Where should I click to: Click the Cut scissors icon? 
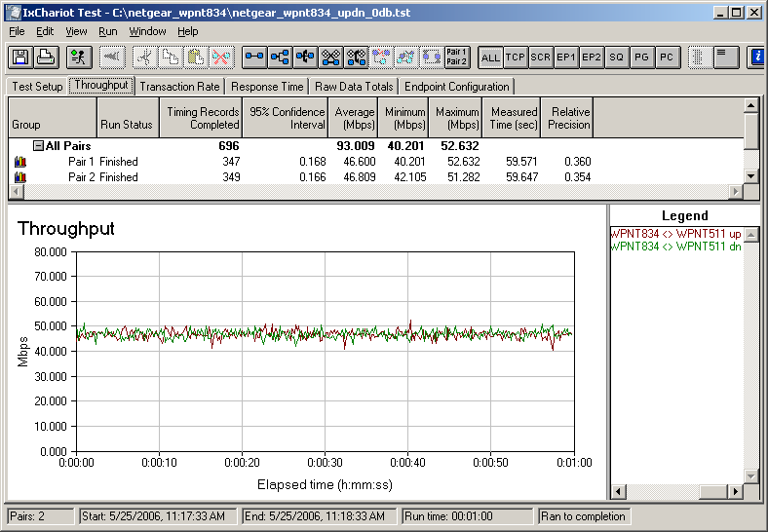click(x=145, y=57)
